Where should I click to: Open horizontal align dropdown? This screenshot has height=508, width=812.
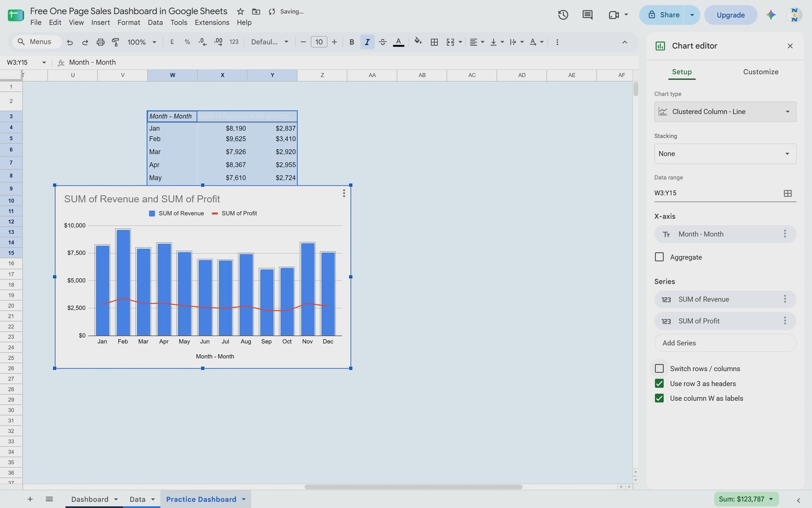(477, 42)
